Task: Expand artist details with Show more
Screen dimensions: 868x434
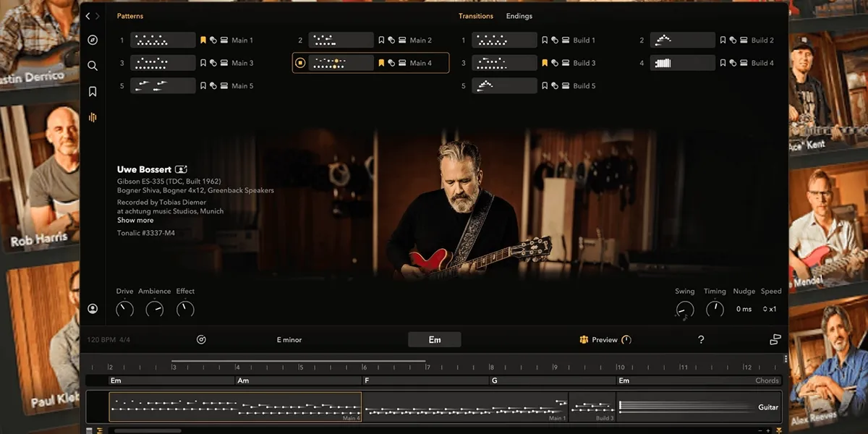Action: click(x=135, y=221)
